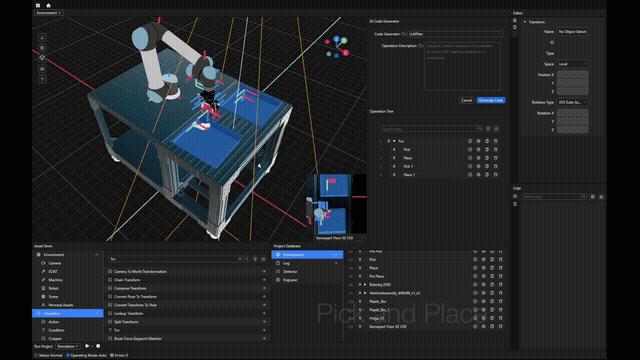Click the stop button in Run Project bar

pos(98,346)
